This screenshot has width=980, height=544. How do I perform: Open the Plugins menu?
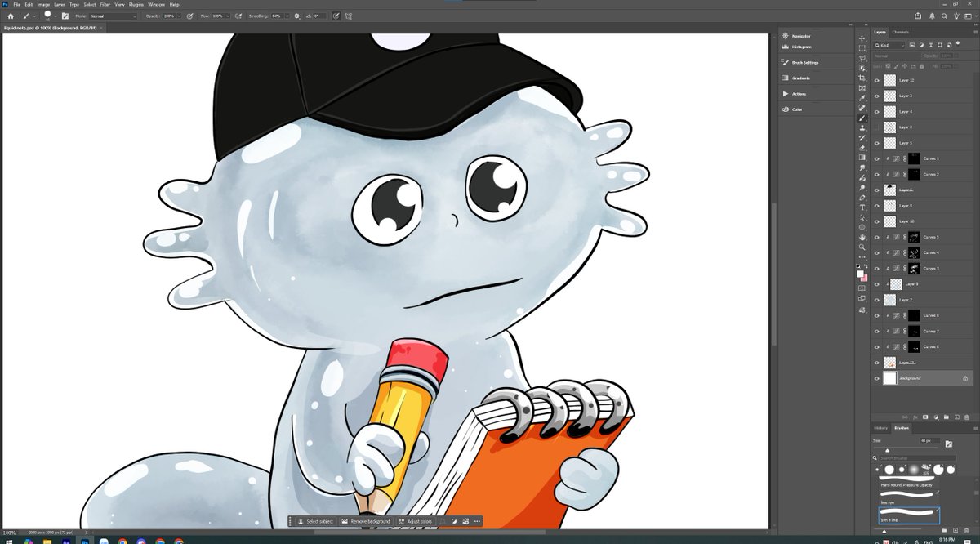click(x=136, y=4)
